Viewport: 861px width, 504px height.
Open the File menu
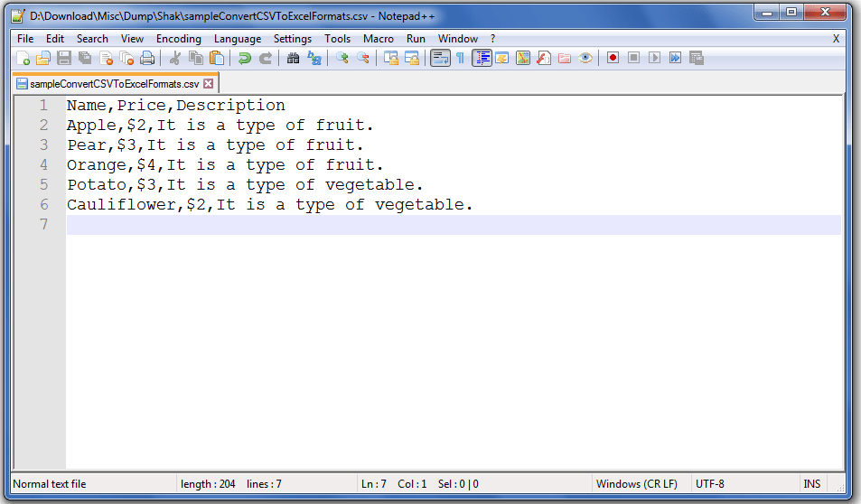25,39
